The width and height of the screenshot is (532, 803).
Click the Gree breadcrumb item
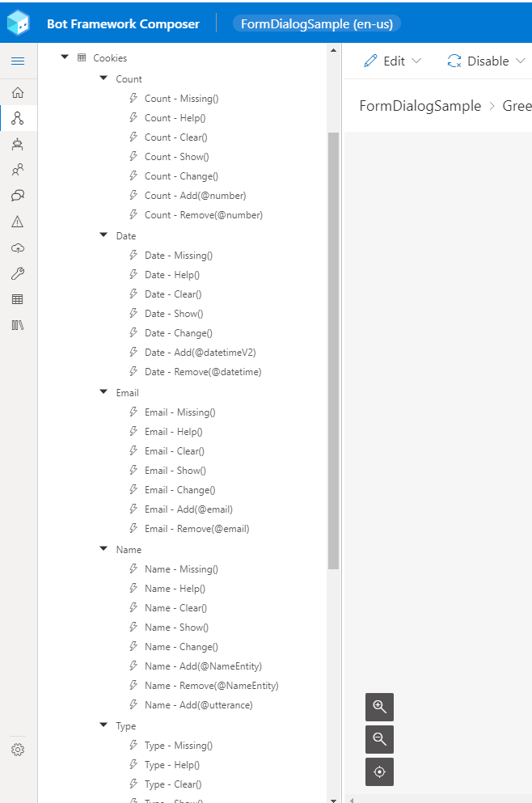point(517,106)
